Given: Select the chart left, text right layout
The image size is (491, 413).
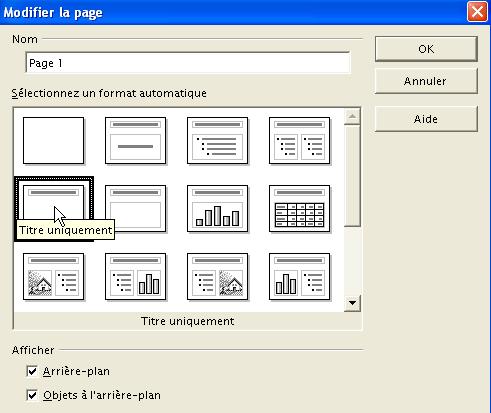Looking at the screenshot, I should [x=299, y=276].
